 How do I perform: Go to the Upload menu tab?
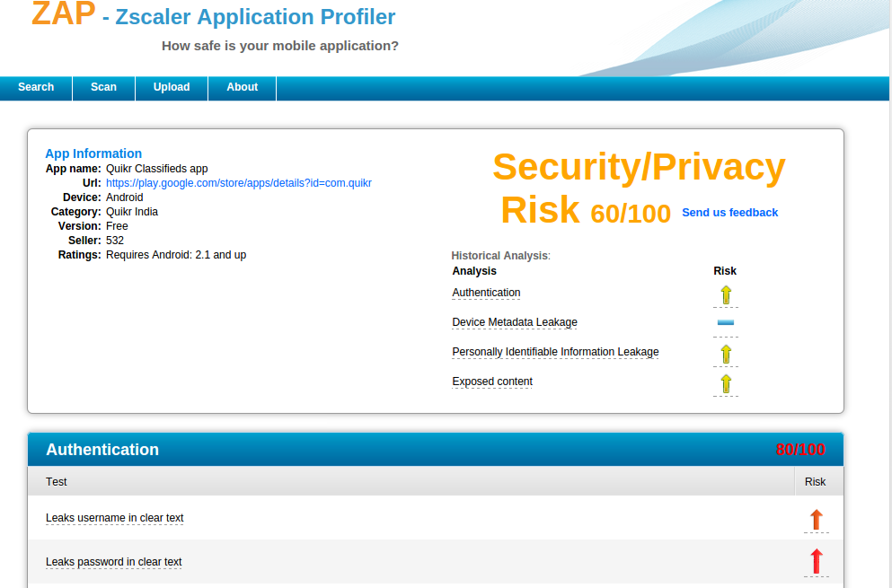[x=172, y=87]
